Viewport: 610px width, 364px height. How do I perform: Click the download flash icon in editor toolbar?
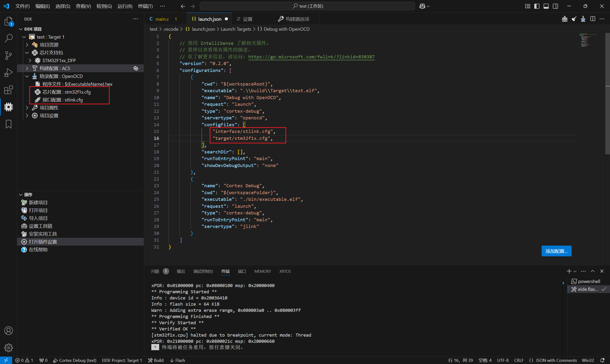tap(583, 19)
